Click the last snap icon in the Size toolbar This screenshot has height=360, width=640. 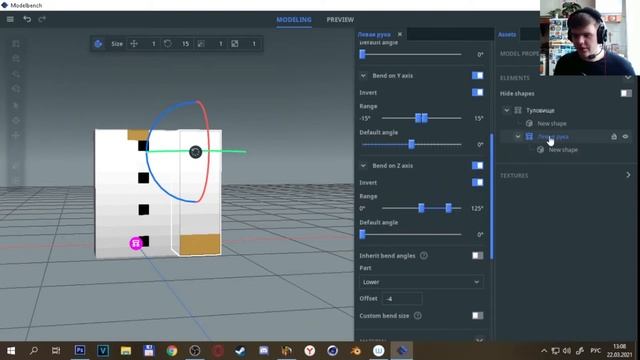coord(235,44)
